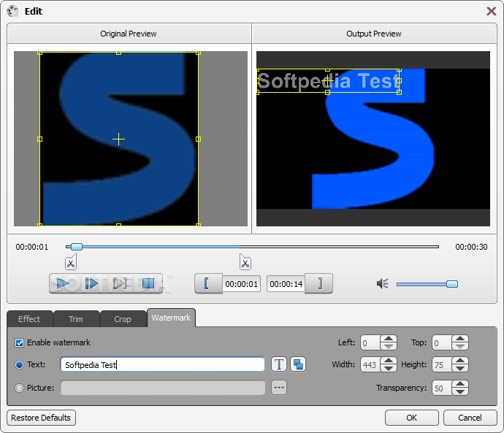Toggle Enable watermark checkbox
Viewport: 504px width, 433px height.
pos(19,342)
